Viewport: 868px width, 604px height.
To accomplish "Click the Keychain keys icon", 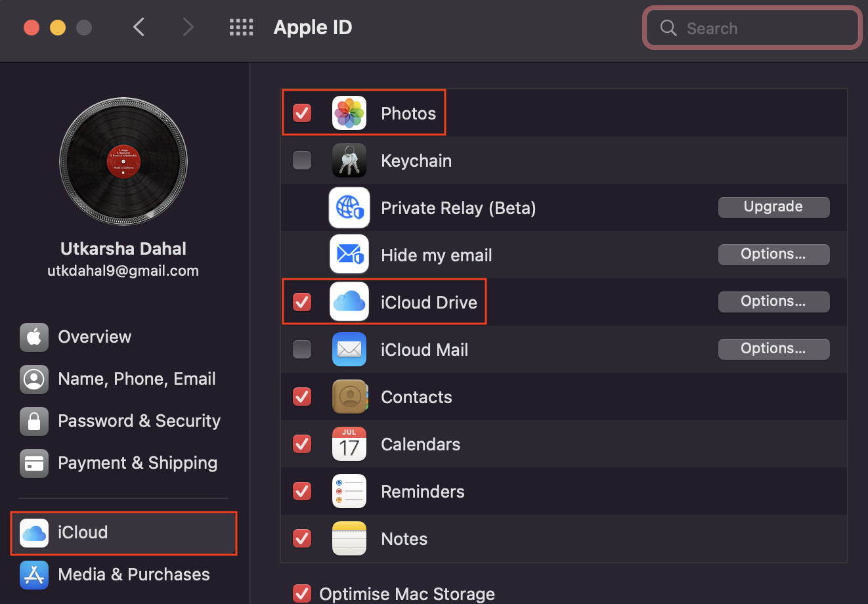I will point(349,160).
